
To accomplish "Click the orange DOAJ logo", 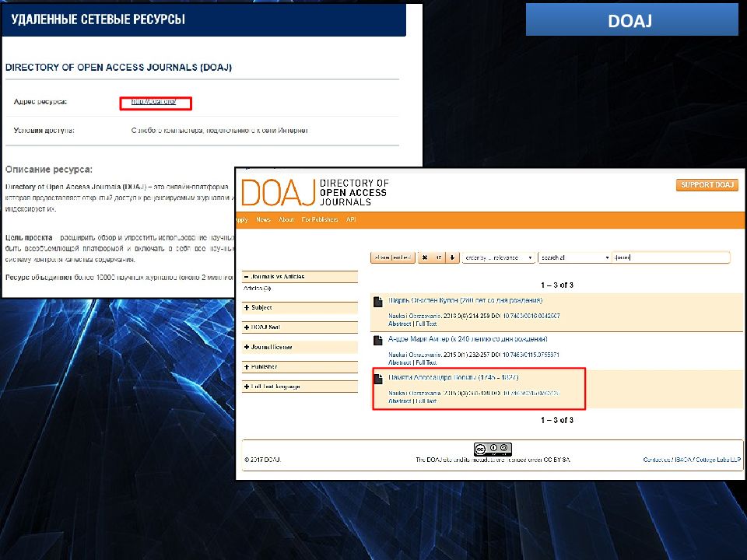I will point(279,192).
